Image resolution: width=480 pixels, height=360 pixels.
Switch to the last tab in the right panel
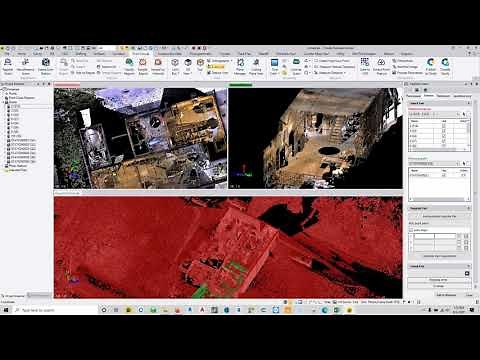(462, 96)
